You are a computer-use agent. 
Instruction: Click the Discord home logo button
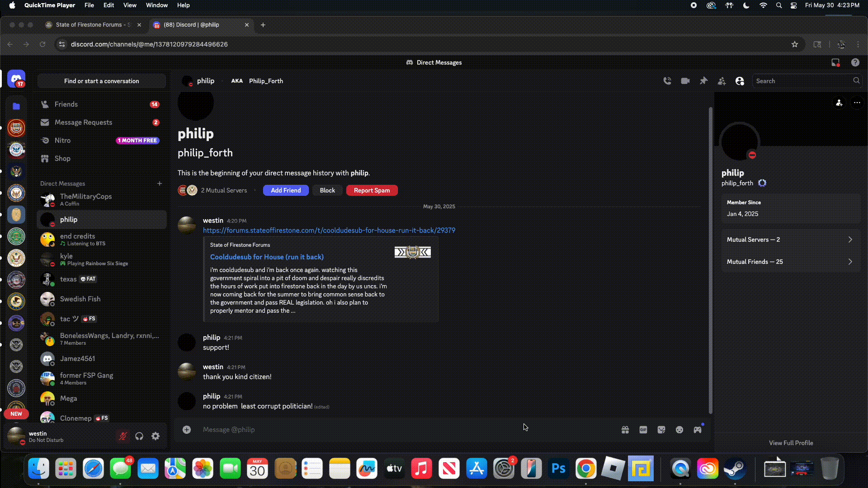(x=16, y=79)
